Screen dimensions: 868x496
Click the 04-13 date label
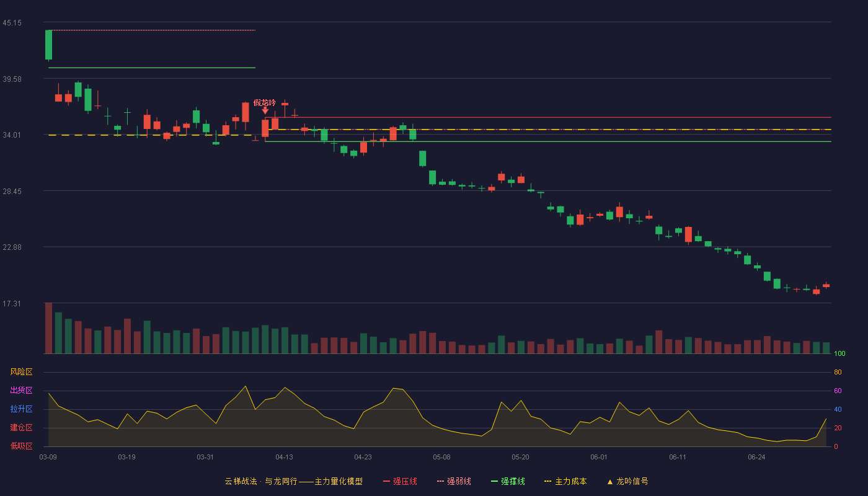[x=284, y=457]
